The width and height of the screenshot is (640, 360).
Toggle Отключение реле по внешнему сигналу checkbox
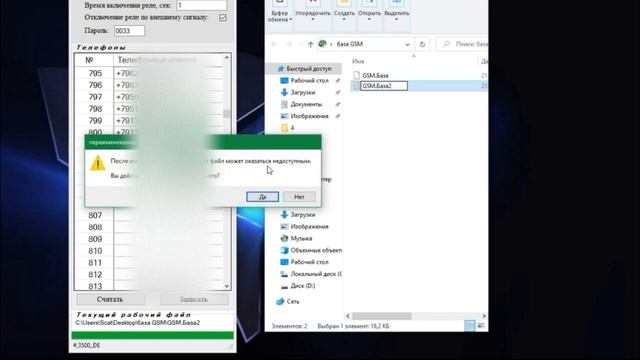click(222, 18)
